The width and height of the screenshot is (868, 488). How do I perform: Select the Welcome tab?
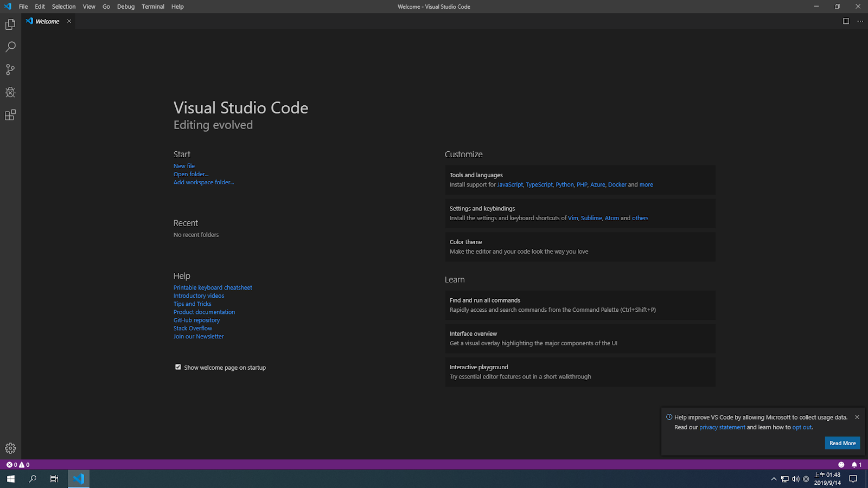pyautogui.click(x=46, y=21)
